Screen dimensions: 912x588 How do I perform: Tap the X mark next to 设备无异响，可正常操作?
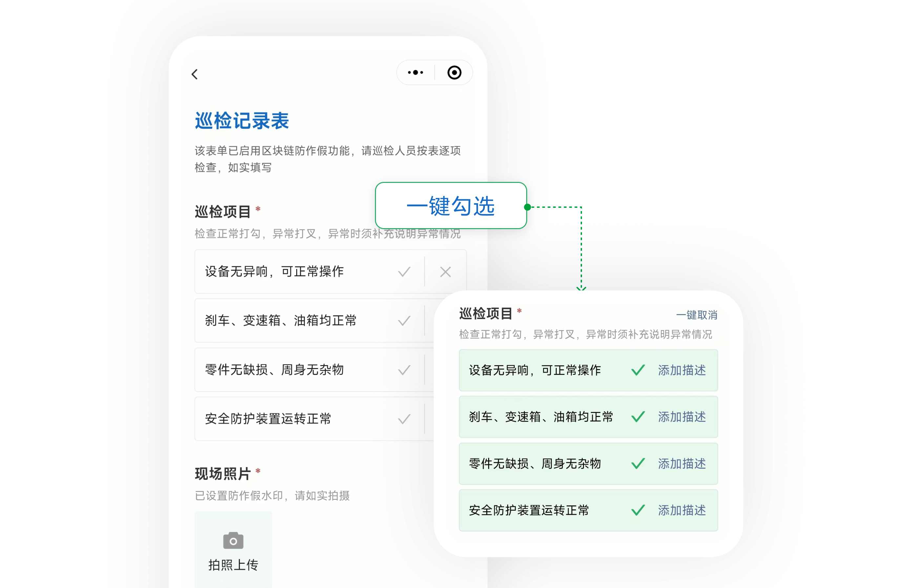(445, 272)
